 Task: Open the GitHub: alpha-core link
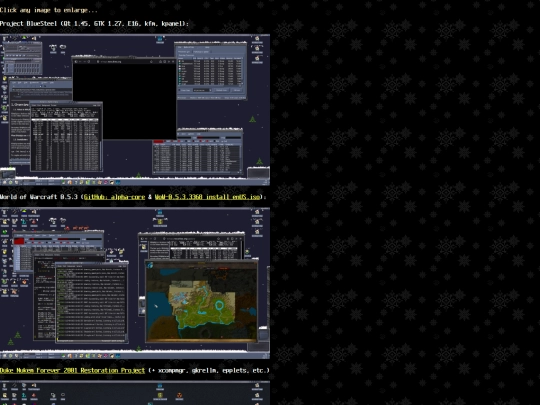click(114, 197)
